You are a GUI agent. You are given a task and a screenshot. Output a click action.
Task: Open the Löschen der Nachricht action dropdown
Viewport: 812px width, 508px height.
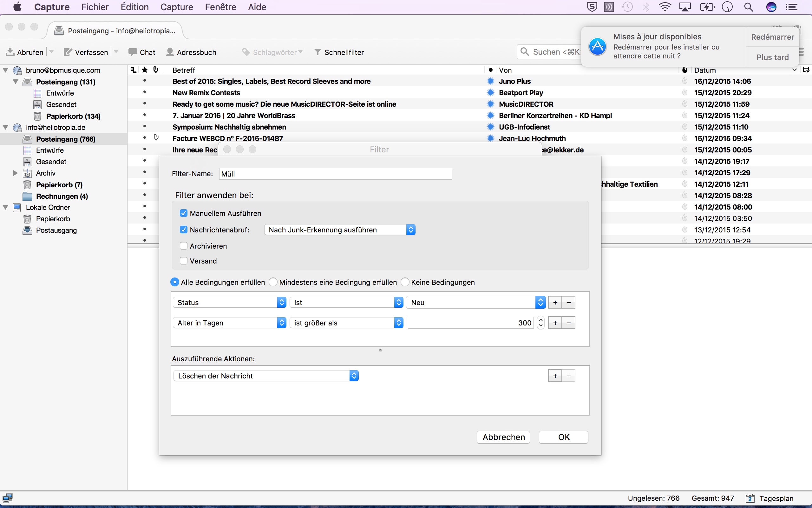click(266, 376)
